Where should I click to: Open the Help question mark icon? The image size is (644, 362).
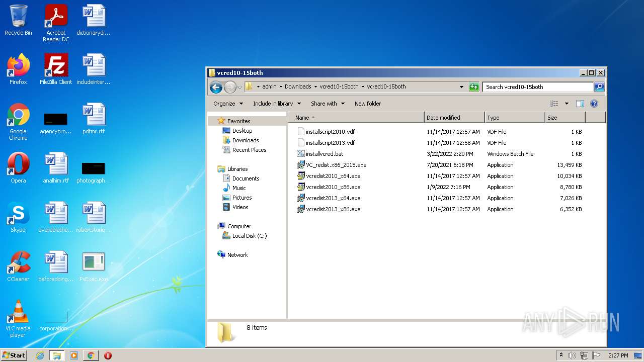click(594, 104)
